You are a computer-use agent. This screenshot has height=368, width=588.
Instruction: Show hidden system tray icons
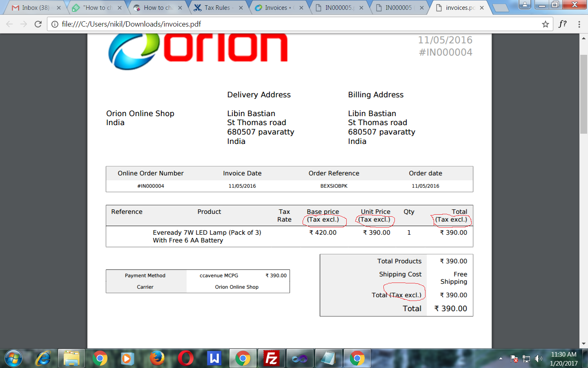coord(501,359)
